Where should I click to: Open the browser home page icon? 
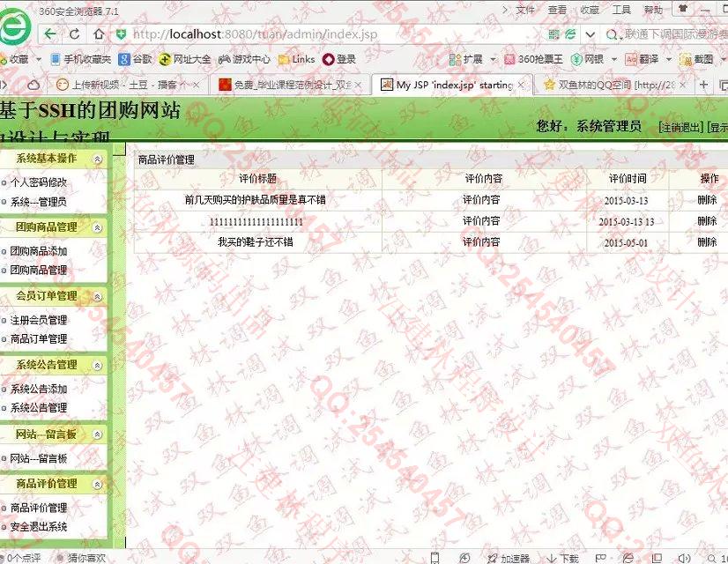(x=99, y=33)
